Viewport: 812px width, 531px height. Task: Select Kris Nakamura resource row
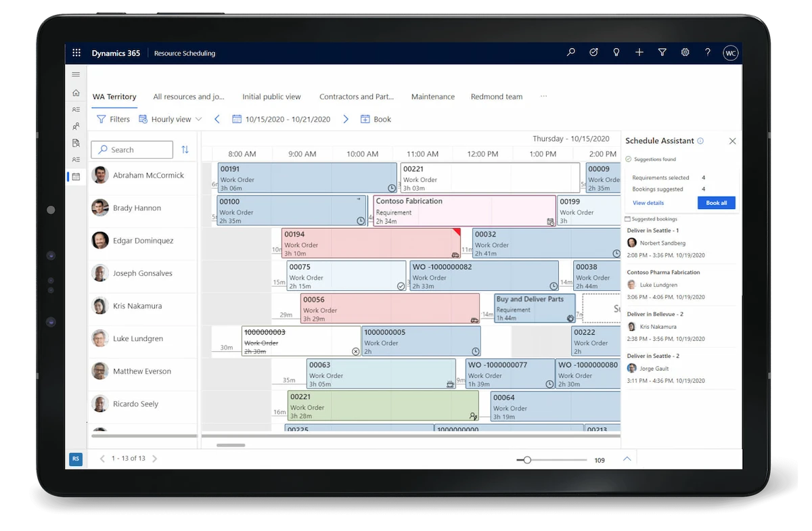[143, 306]
